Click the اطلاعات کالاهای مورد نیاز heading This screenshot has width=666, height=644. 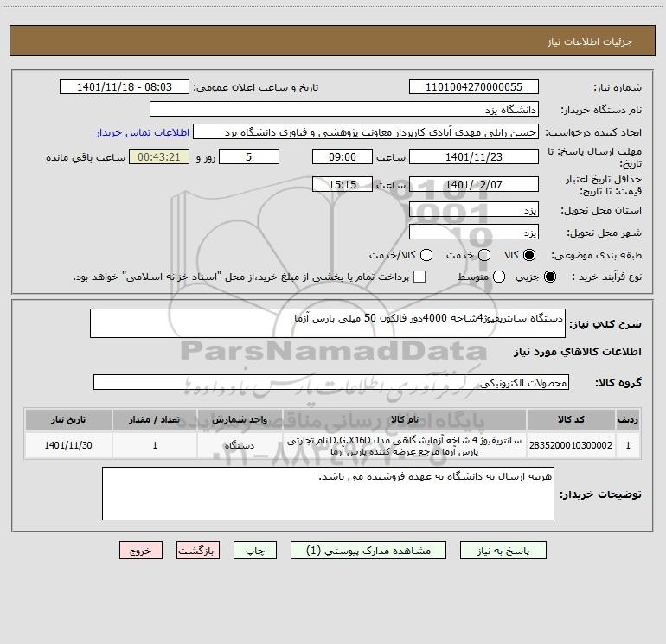(578, 352)
